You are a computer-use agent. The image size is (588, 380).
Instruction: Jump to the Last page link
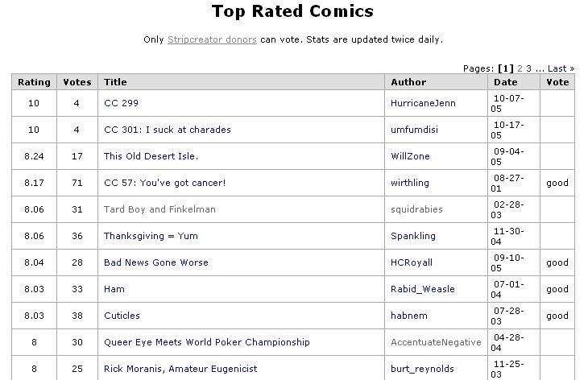point(561,68)
